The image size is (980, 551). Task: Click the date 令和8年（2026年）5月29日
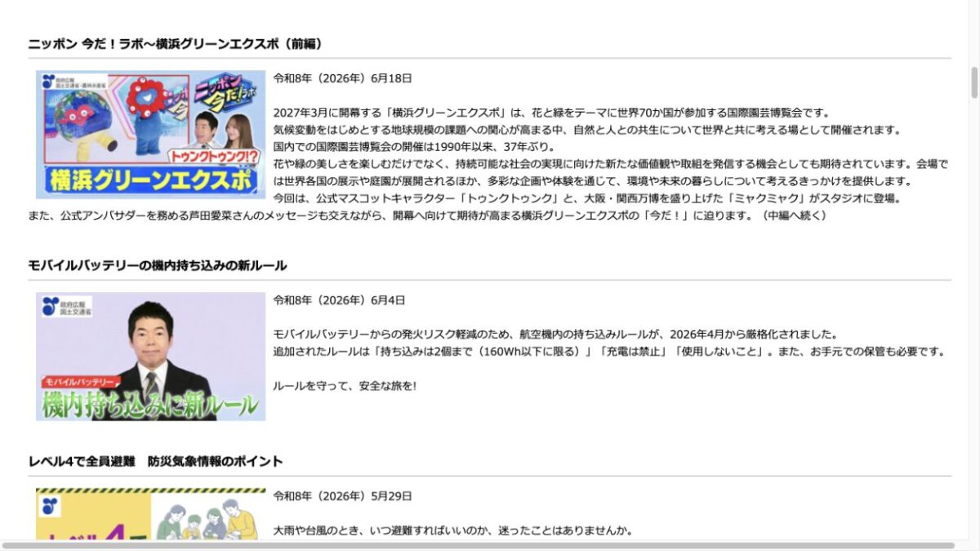(343, 496)
